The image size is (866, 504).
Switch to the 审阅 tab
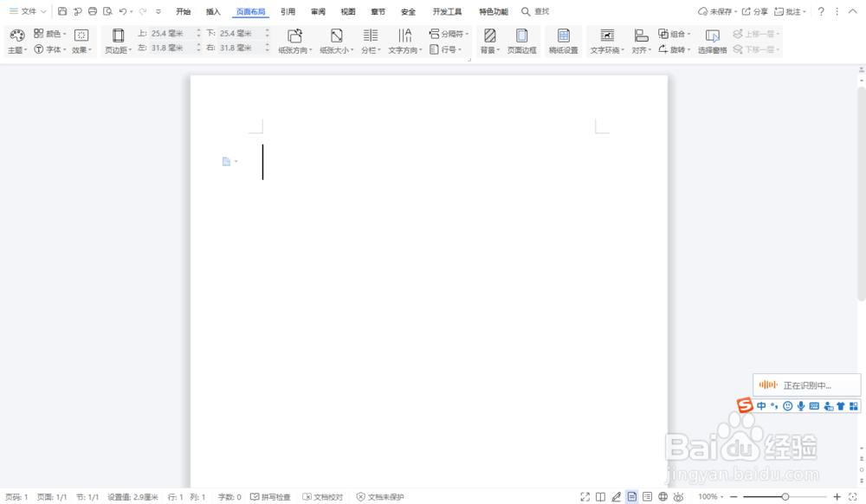pyautogui.click(x=318, y=11)
